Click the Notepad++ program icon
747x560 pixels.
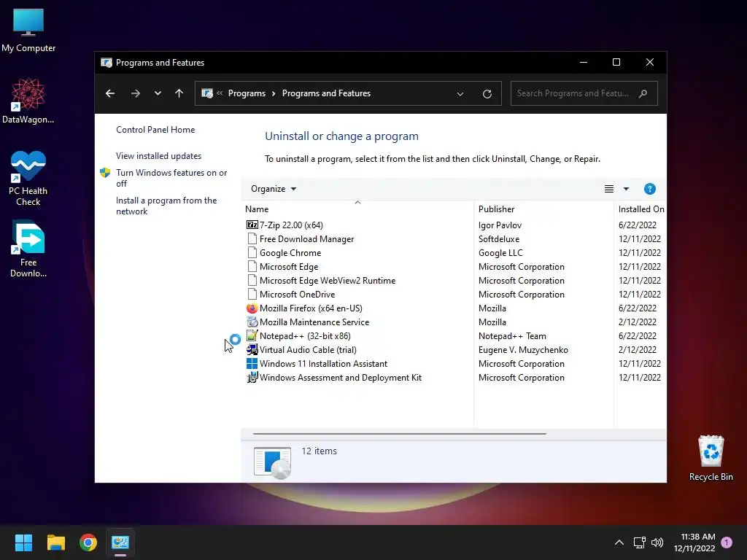click(x=252, y=335)
